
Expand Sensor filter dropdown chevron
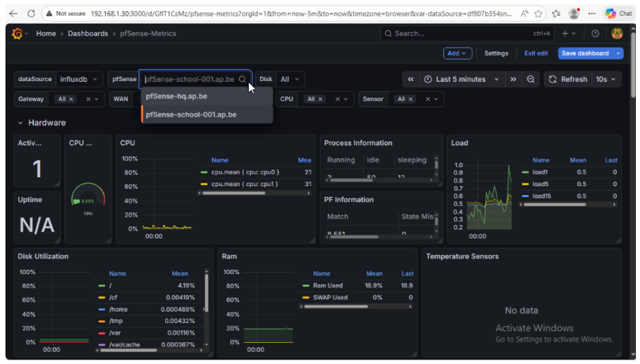point(436,99)
